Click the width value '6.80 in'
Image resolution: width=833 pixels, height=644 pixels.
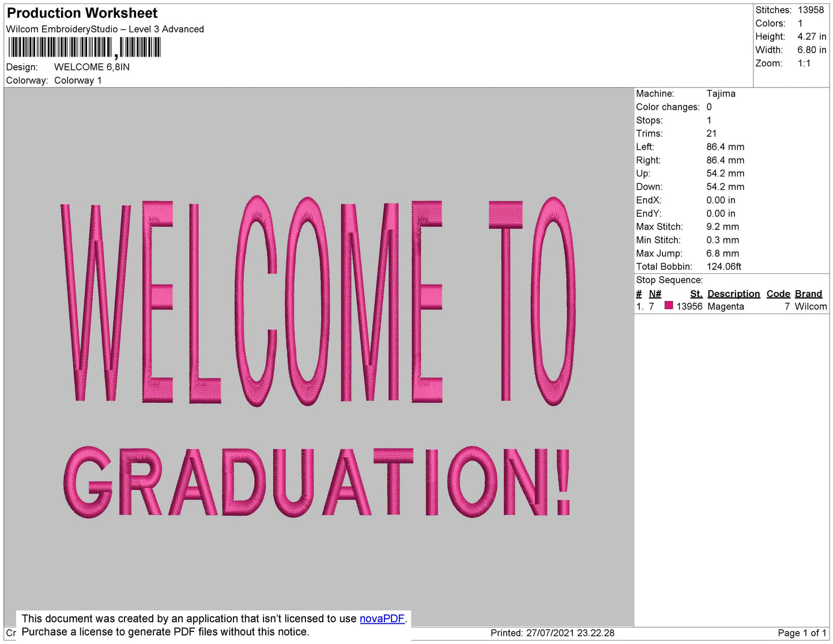point(812,50)
